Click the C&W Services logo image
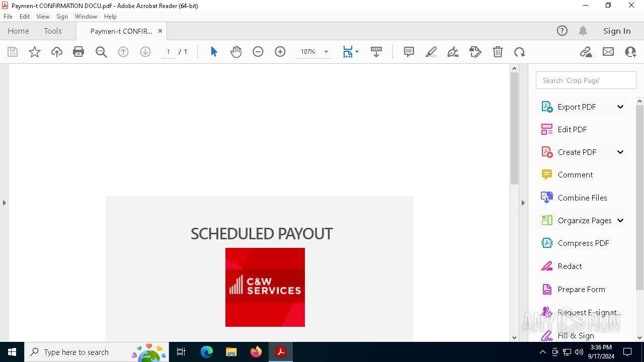Viewport: 644px width, 362px height. point(265,287)
